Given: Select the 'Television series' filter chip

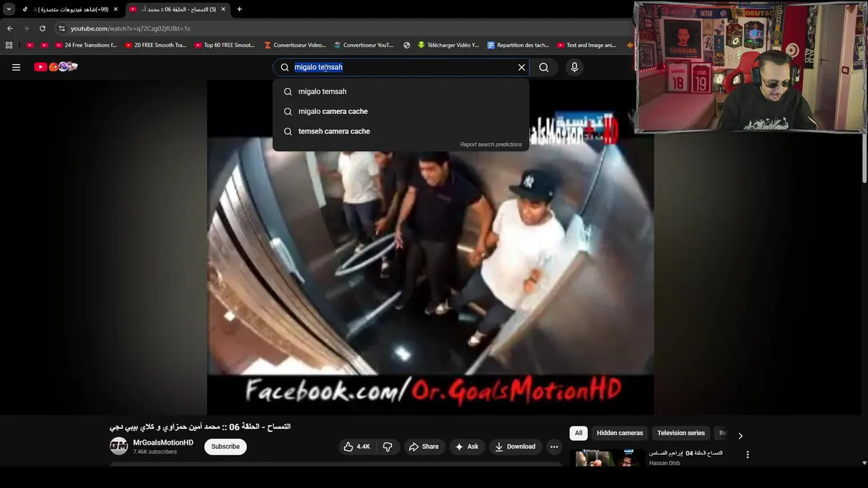Looking at the screenshot, I should (x=681, y=433).
